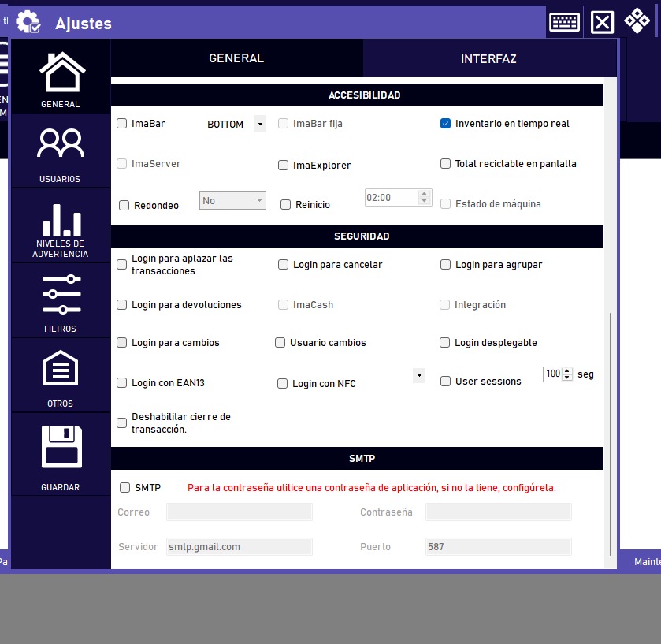
Task: Enable Login para devoluciones checkbox
Action: pyautogui.click(x=122, y=305)
